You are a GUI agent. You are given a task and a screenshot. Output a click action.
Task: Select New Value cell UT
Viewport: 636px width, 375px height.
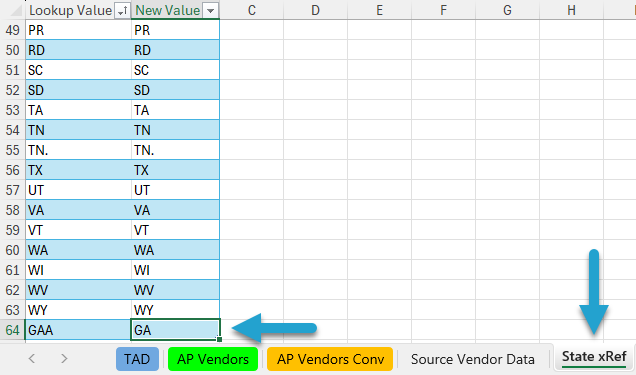175,190
